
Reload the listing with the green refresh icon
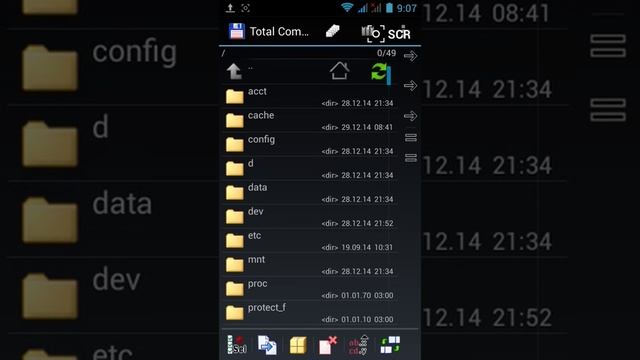[379, 72]
